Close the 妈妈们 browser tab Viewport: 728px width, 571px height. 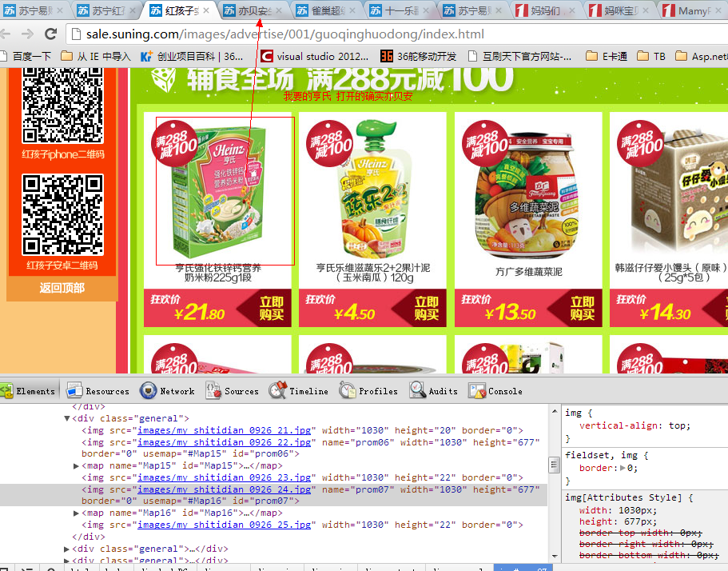click(x=572, y=10)
